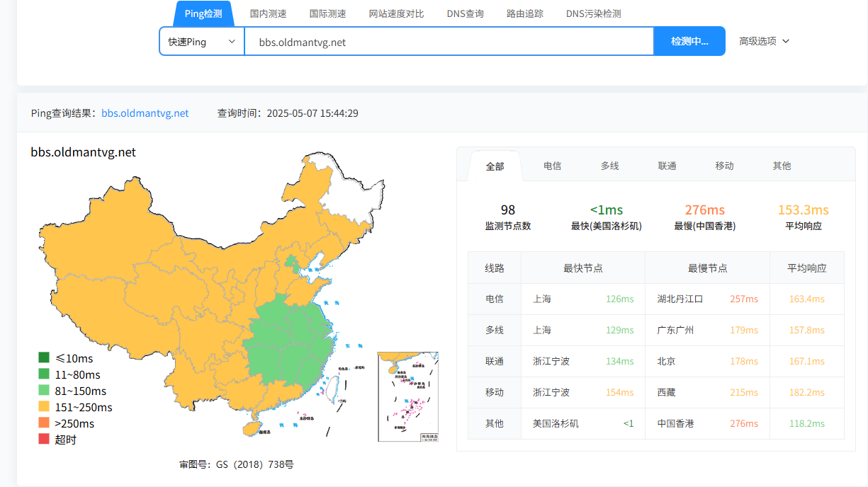Viewport: 868px width, 487px height.
Task: Select the 电信 results tab
Action: tap(552, 166)
